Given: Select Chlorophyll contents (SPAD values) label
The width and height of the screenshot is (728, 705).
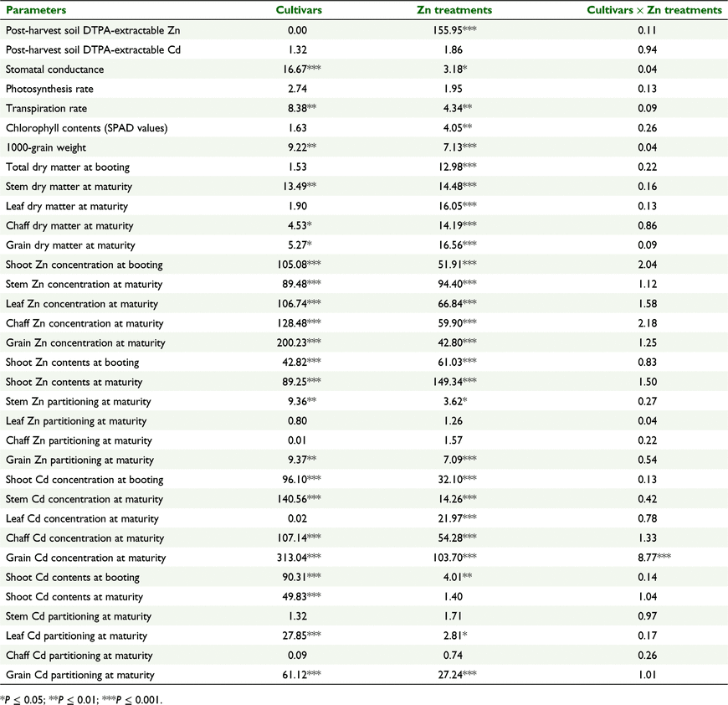Looking at the screenshot, I should (86, 128).
